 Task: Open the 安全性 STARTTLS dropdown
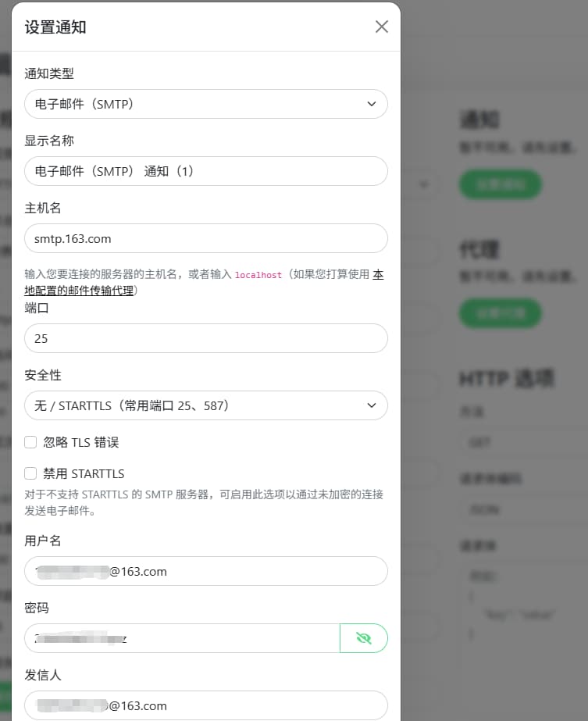206,405
